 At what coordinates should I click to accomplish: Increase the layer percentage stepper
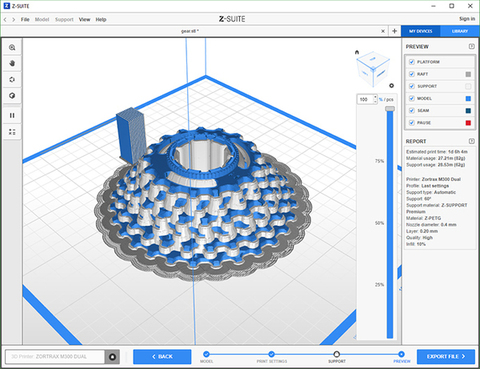(375, 97)
